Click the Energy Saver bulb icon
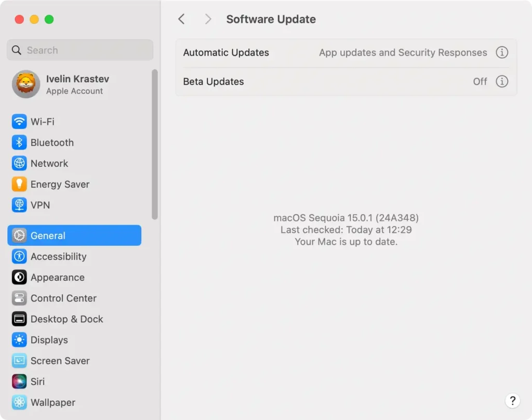The width and height of the screenshot is (532, 420). [x=19, y=184]
